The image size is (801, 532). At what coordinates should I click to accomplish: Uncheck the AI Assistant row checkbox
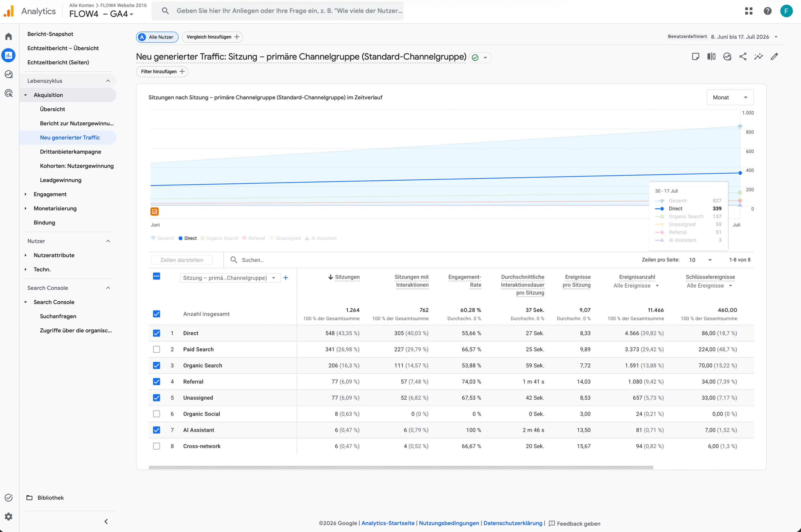pyautogui.click(x=156, y=430)
